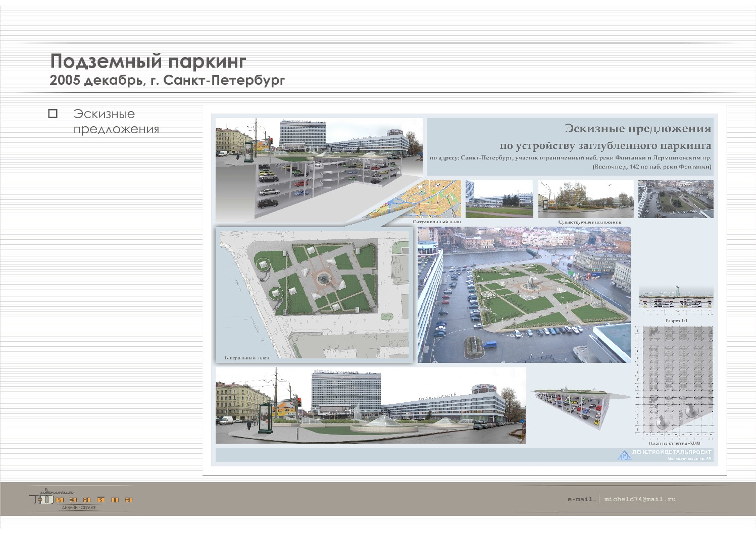Open the Разрез 1-1 section drawing
Viewport: 756px width, 534px height.
(x=676, y=300)
